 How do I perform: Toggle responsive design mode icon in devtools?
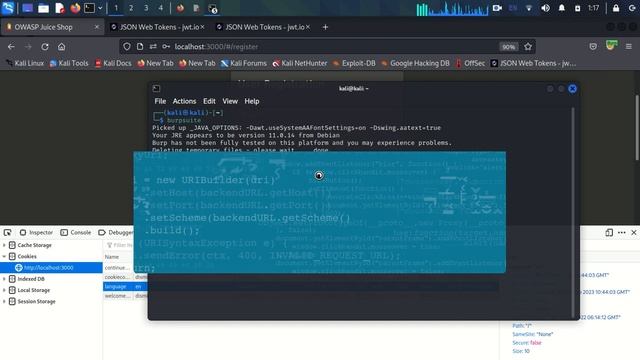(609, 233)
